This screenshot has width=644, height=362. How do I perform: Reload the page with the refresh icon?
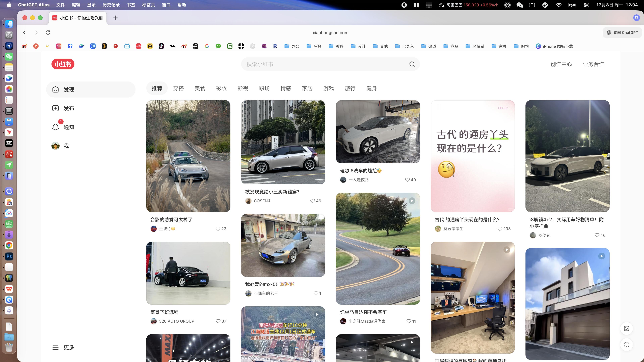48,33
